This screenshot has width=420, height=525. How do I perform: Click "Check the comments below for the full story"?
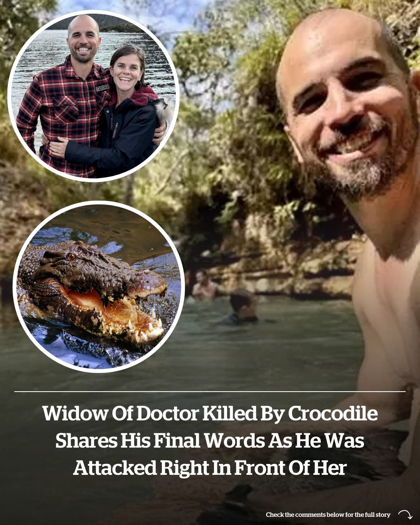[328, 514]
